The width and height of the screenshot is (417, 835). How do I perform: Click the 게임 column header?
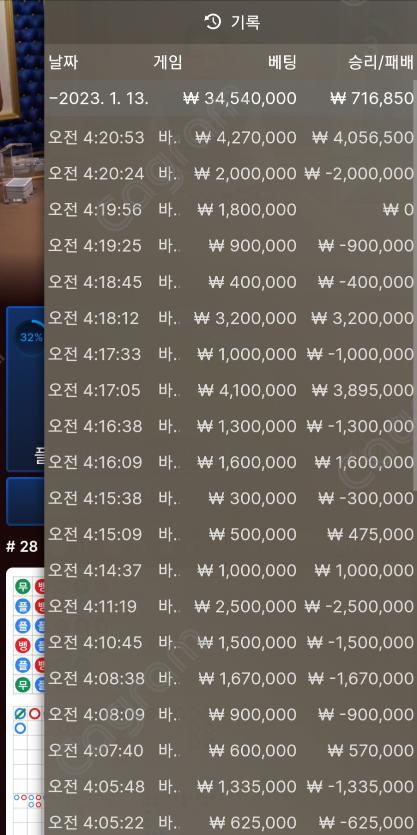coord(168,62)
